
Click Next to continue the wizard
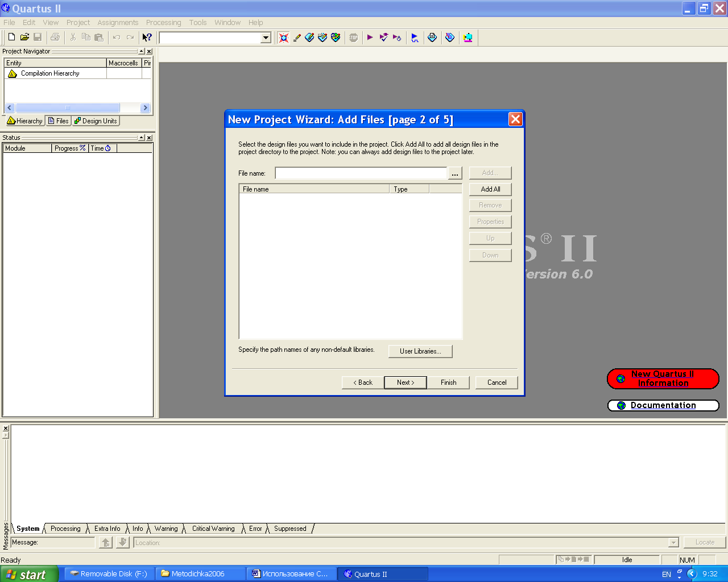click(x=406, y=383)
